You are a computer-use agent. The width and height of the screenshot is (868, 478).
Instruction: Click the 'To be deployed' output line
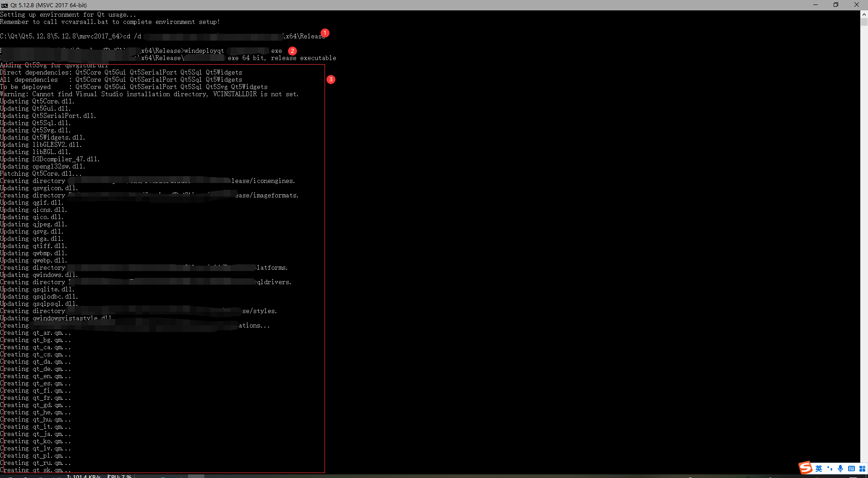134,87
